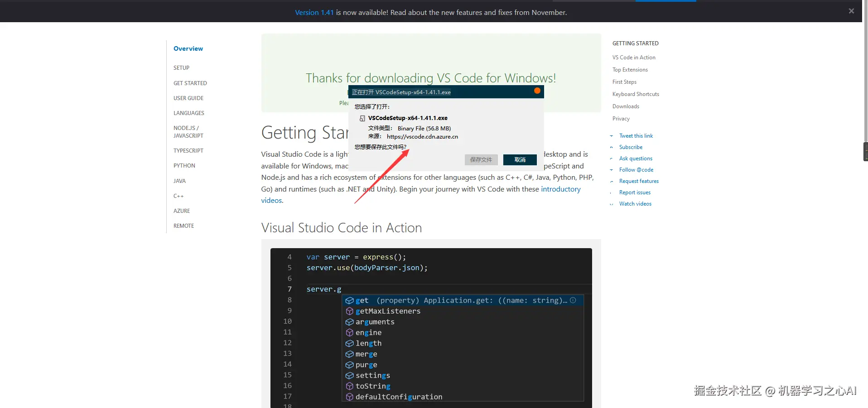Jump to the Downloads section

point(626,106)
